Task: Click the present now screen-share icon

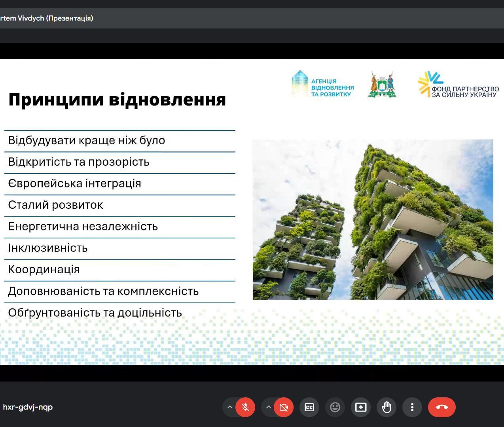Action: click(360, 407)
